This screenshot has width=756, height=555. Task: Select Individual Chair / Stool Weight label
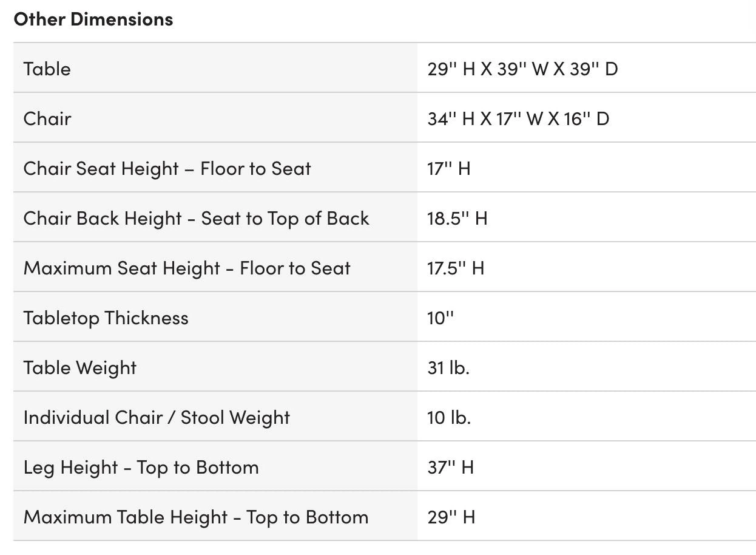point(157,417)
